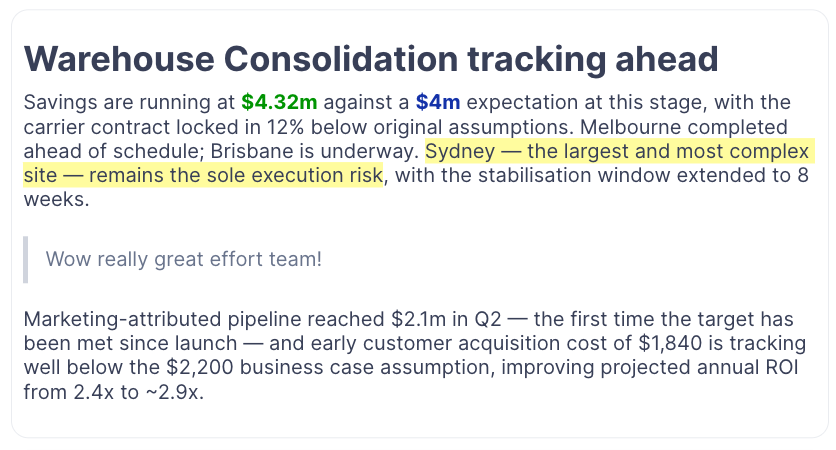Click the gray blockquote bar beside the quote
This screenshot has width=836, height=450.
coord(26,259)
